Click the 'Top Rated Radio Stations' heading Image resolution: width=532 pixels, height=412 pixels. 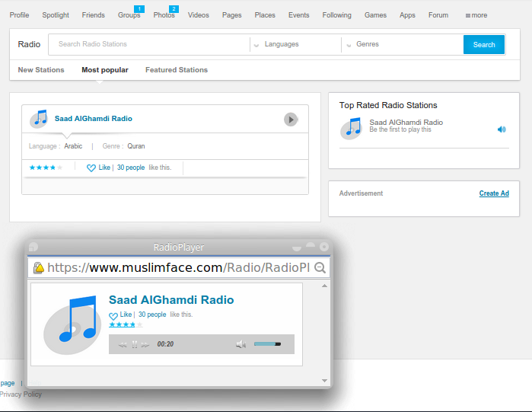pyautogui.click(x=388, y=105)
